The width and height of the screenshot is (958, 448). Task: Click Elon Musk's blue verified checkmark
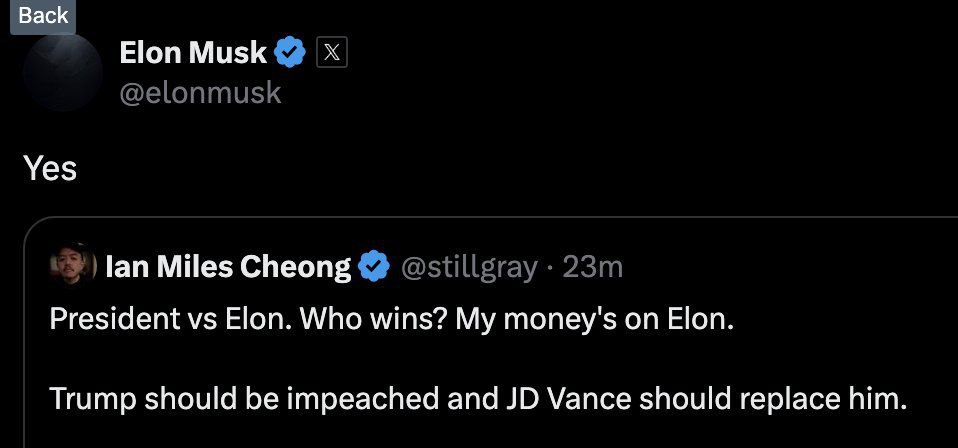pos(290,52)
